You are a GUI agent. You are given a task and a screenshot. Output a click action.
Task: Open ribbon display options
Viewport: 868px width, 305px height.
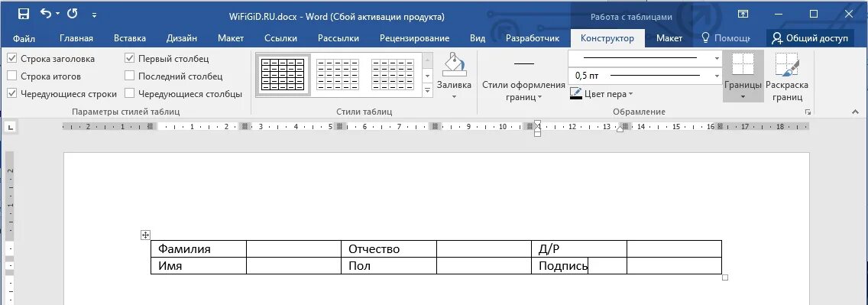pyautogui.click(x=743, y=15)
